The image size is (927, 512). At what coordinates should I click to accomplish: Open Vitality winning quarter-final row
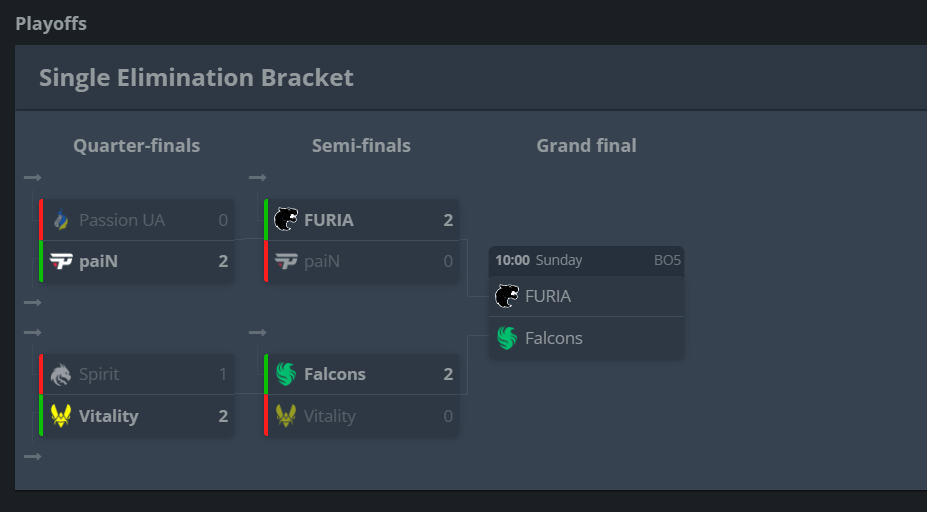(137, 416)
